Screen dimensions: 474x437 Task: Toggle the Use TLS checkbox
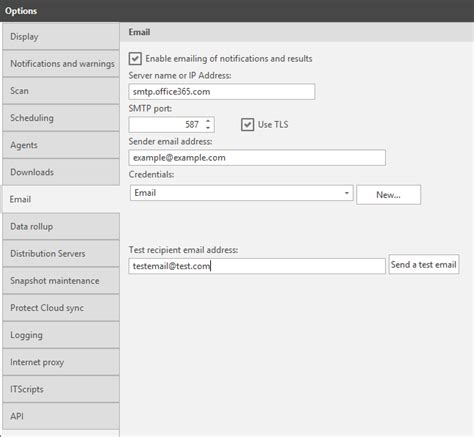[247, 125]
